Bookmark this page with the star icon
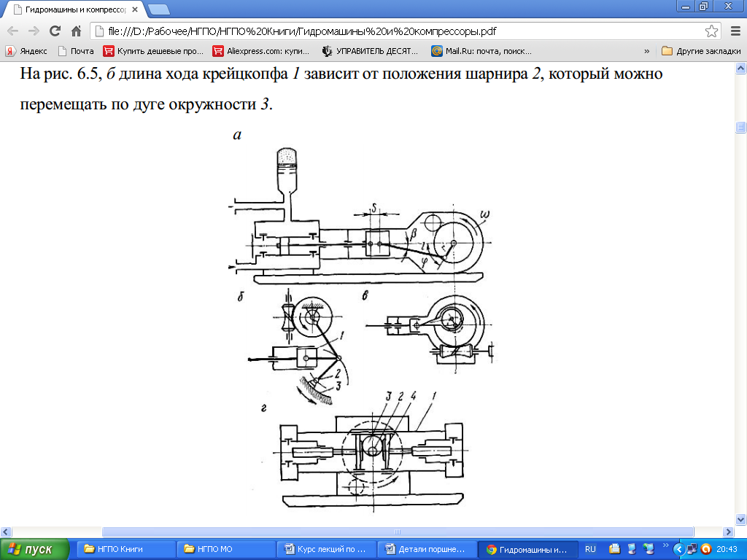Screen dimensions: 747x560 click(x=711, y=31)
